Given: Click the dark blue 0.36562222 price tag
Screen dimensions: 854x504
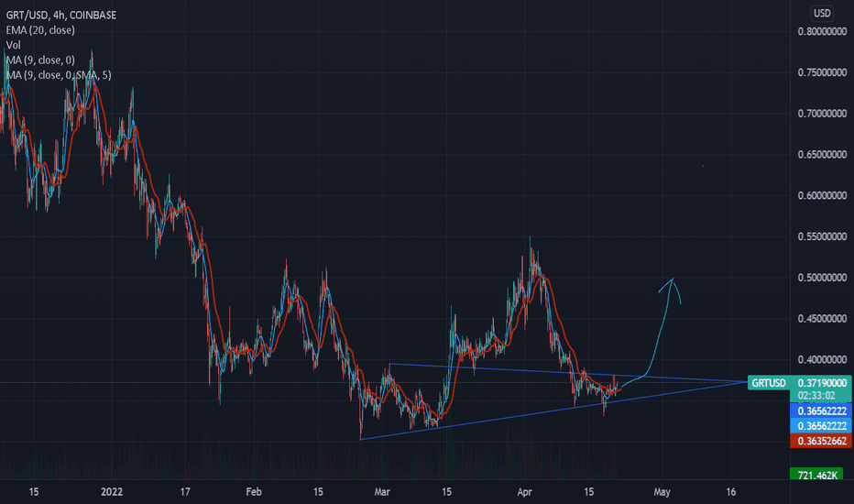Looking at the screenshot, I should [821, 411].
